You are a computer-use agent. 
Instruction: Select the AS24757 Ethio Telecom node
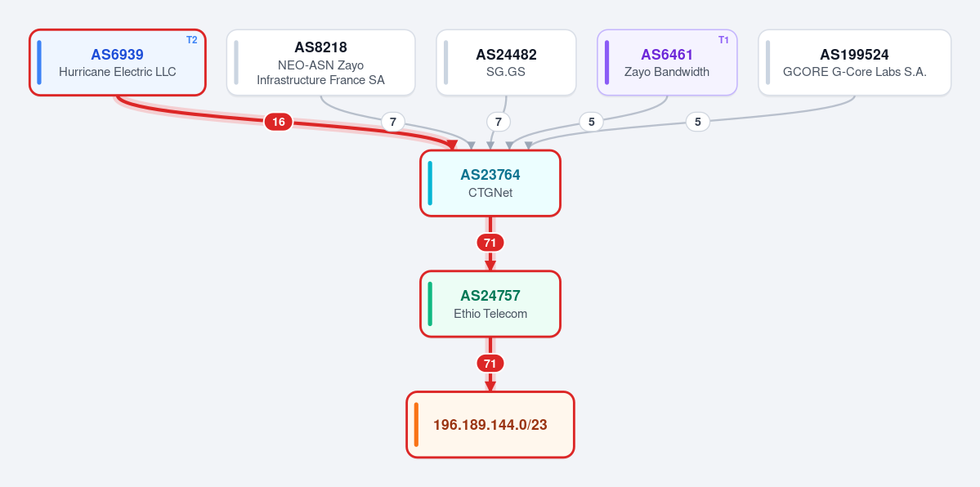490,304
